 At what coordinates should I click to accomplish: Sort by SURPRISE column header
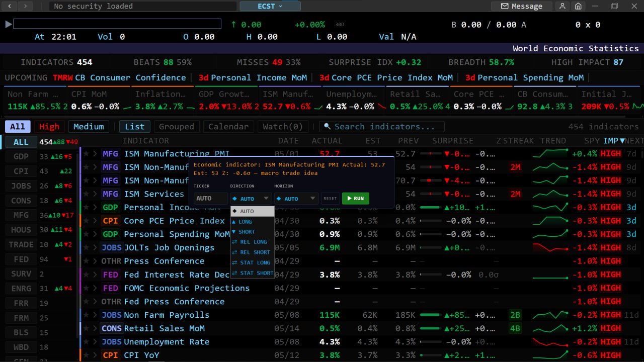(x=452, y=141)
